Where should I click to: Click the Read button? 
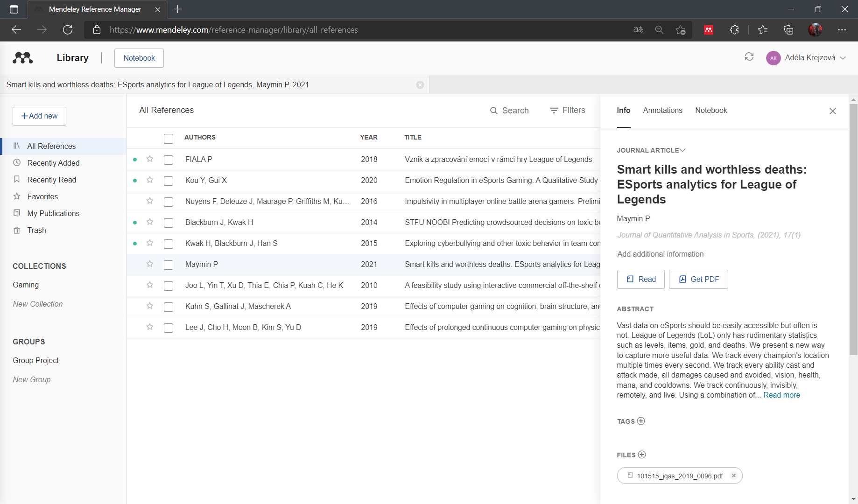coord(640,279)
